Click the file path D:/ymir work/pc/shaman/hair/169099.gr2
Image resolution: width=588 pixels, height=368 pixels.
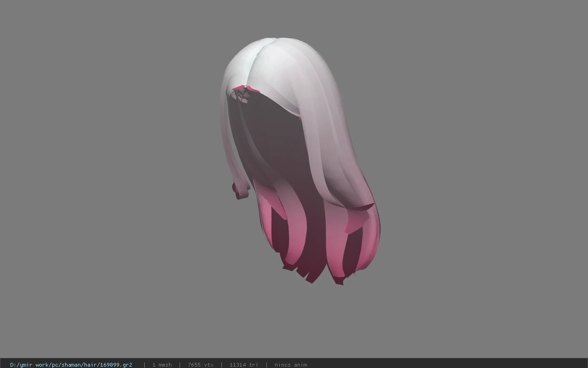[71, 365]
